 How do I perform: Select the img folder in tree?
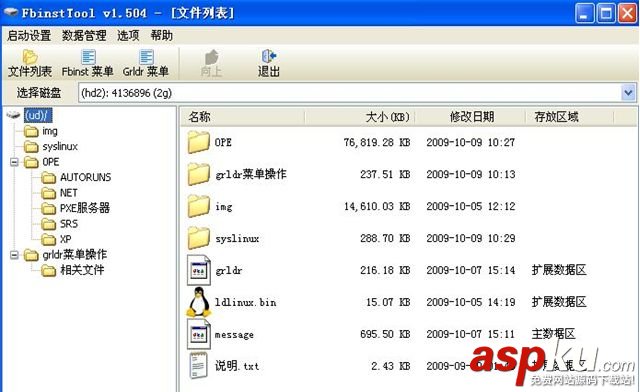point(50,131)
